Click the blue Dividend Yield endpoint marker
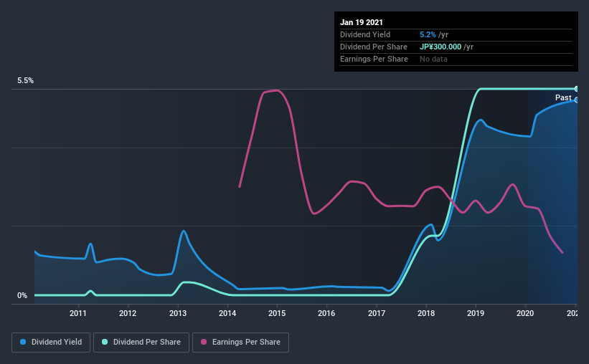 click(576, 100)
